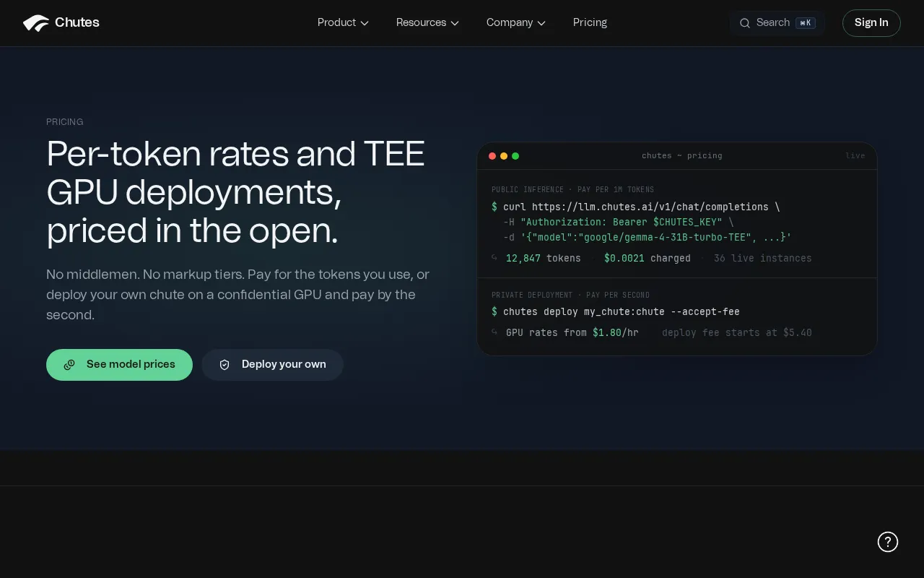Click the '12,847 tokens' value
The width and height of the screenshot is (924, 578).
click(x=544, y=258)
